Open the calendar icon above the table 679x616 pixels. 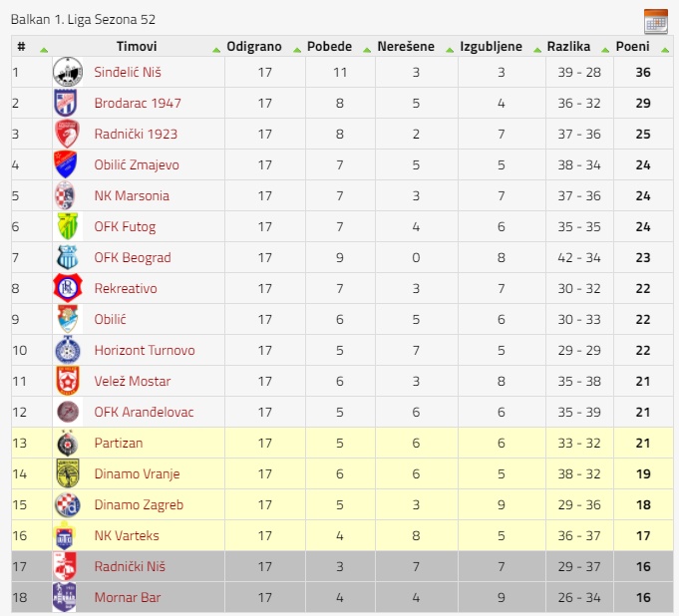(x=656, y=21)
